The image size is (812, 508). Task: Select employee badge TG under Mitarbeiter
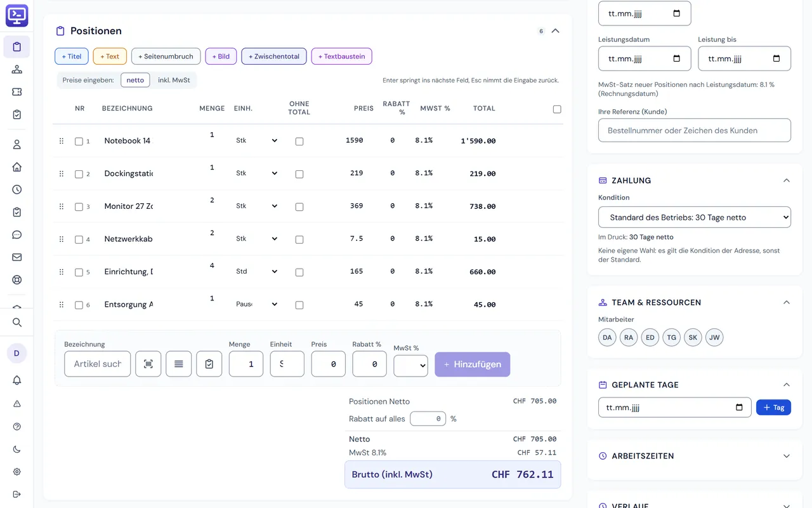point(671,337)
